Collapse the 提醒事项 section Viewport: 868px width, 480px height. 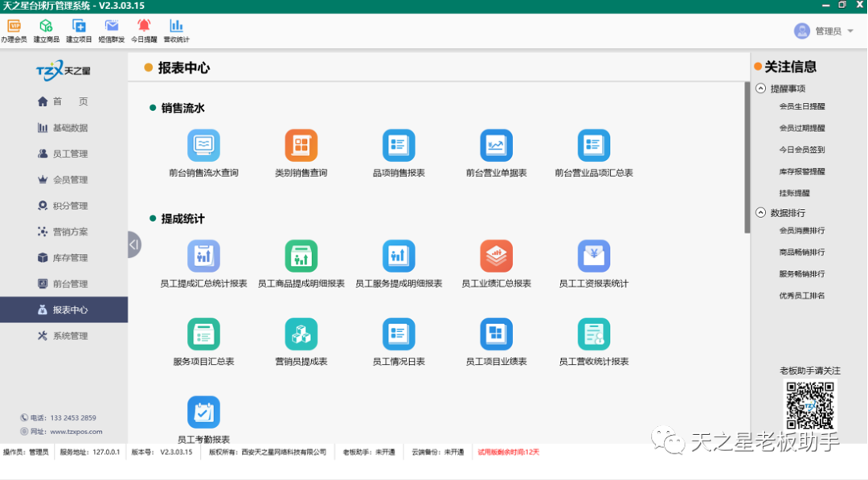click(759, 88)
